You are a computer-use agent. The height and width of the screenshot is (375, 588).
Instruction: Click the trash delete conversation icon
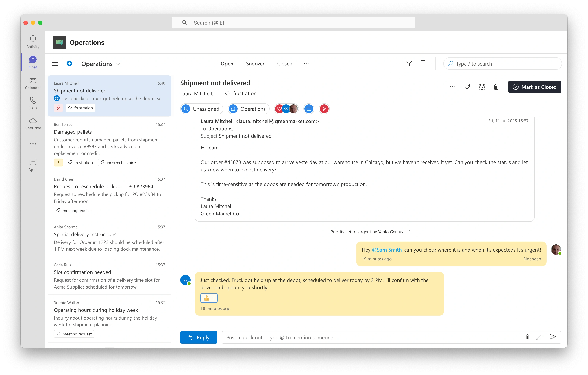(x=496, y=87)
